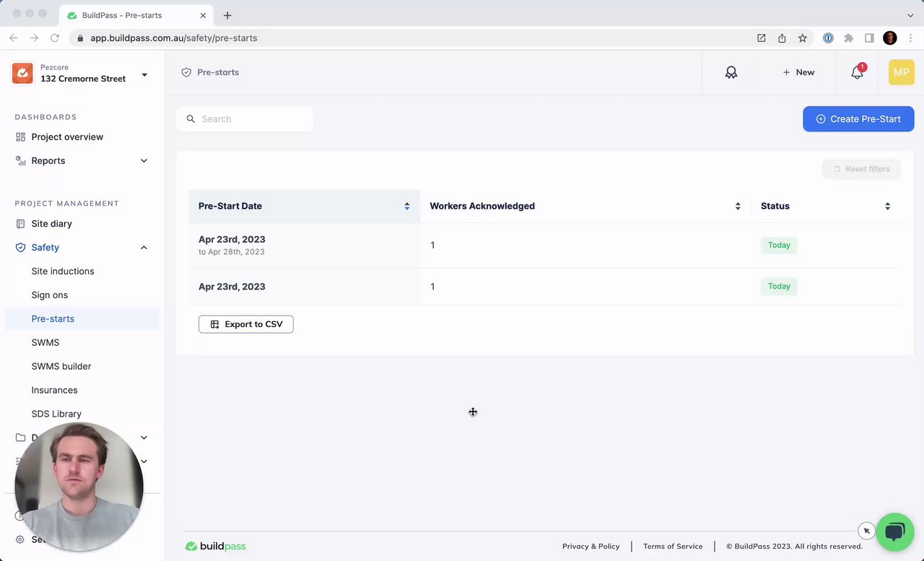Click the search magnifier icon
924x561 pixels.
(x=191, y=119)
